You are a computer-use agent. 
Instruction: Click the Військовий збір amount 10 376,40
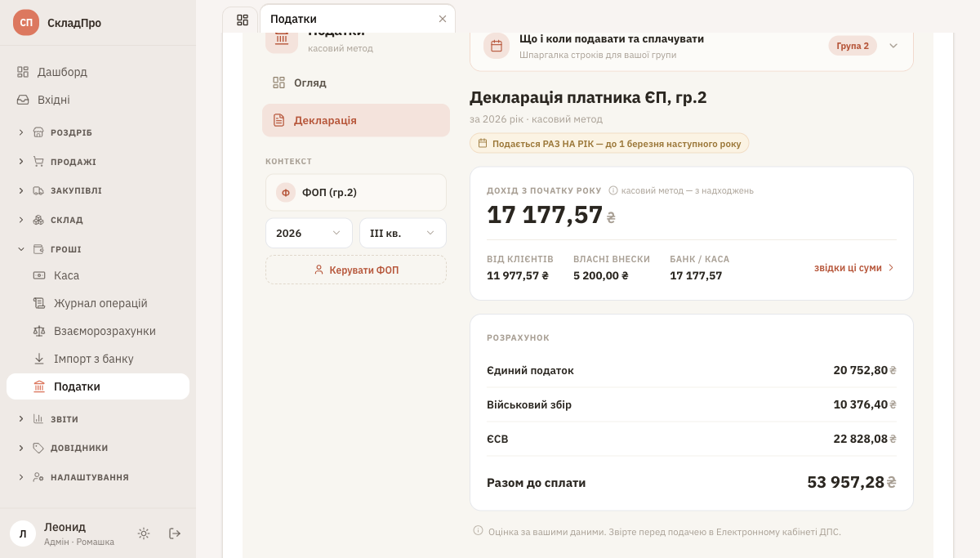click(x=865, y=404)
